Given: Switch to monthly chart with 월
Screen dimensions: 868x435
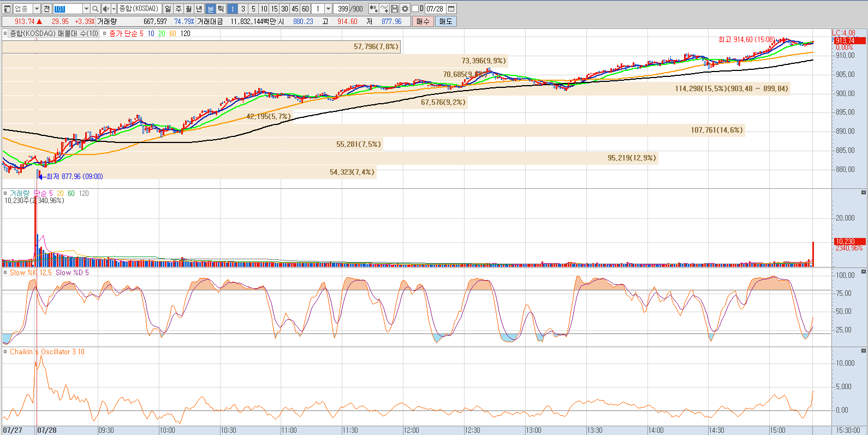Looking at the screenshot, I should [189, 9].
